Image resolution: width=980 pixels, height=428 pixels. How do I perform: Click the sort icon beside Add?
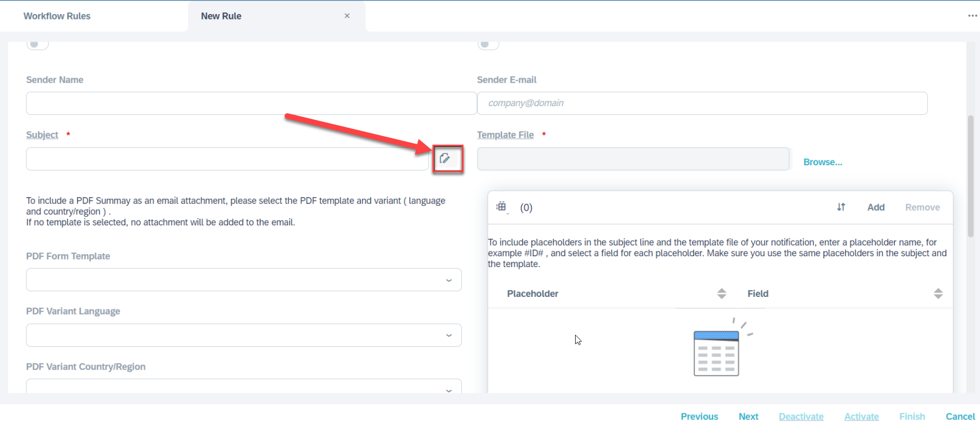point(841,207)
